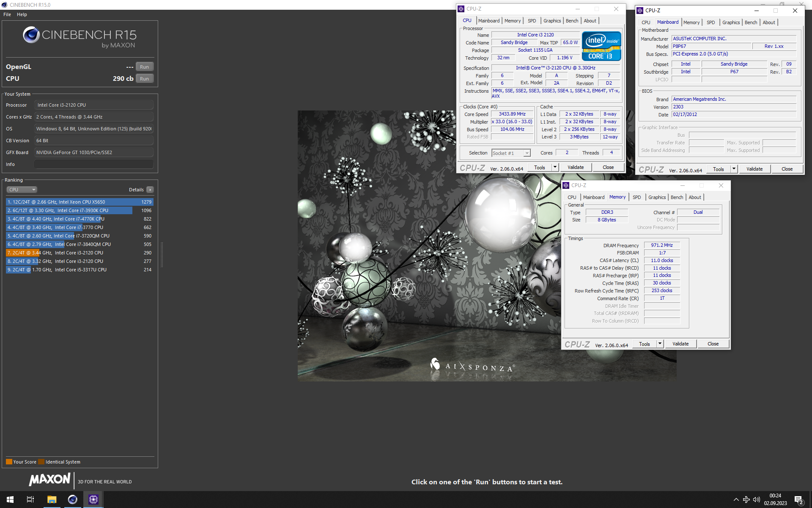Click Validate in CPU-Z Memory window
The image size is (812, 508).
[x=680, y=344]
